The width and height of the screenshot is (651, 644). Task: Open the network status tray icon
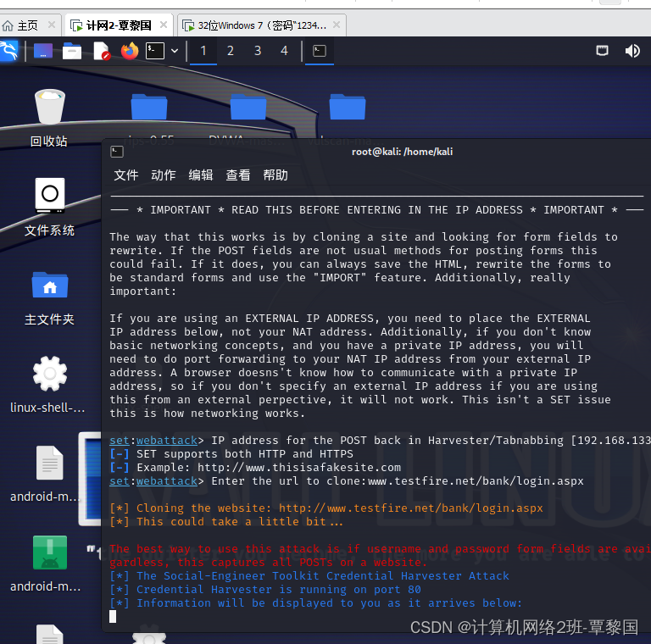pos(602,51)
